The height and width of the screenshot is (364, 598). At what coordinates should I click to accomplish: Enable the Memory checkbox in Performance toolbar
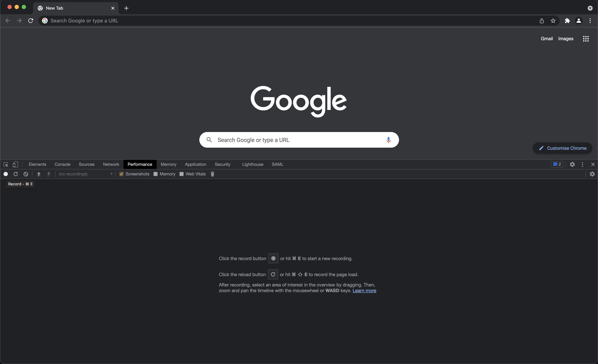(x=156, y=174)
